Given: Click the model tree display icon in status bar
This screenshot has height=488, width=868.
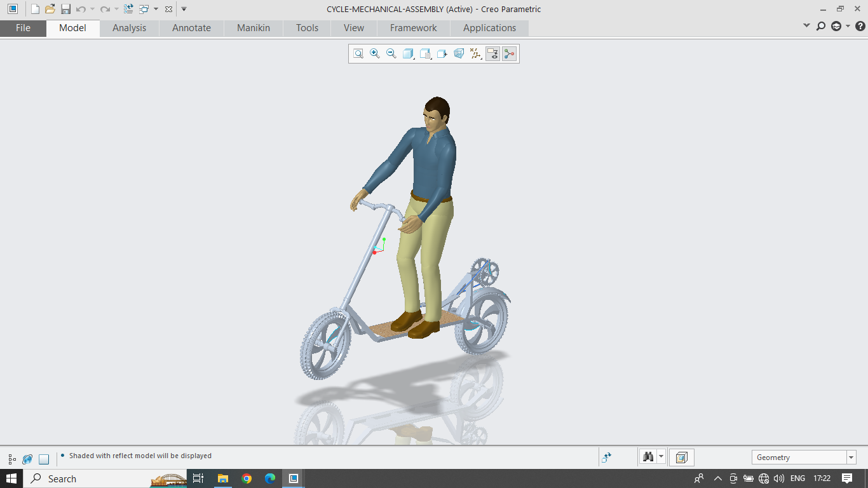Looking at the screenshot, I should [x=12, y=459].
